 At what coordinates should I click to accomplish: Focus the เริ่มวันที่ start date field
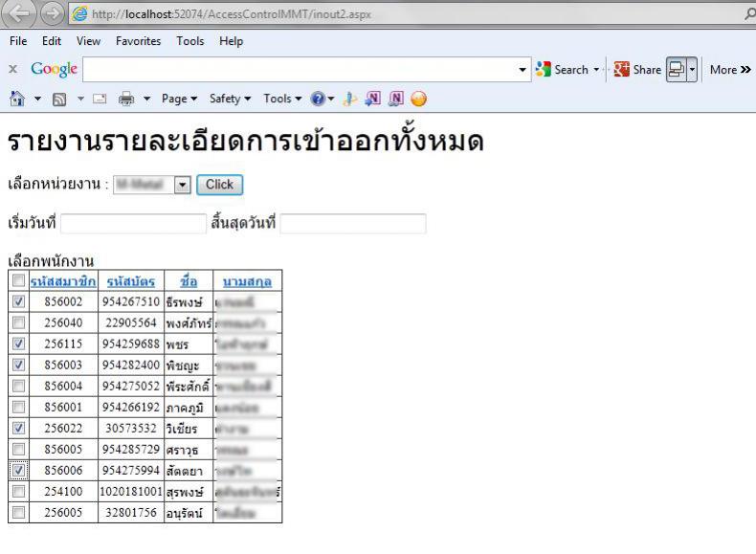[134, 224]
